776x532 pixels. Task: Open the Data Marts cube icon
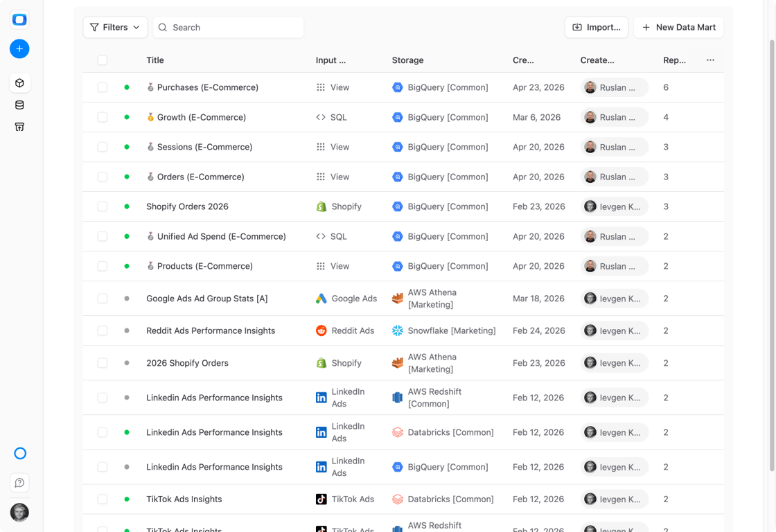point(20,82)
